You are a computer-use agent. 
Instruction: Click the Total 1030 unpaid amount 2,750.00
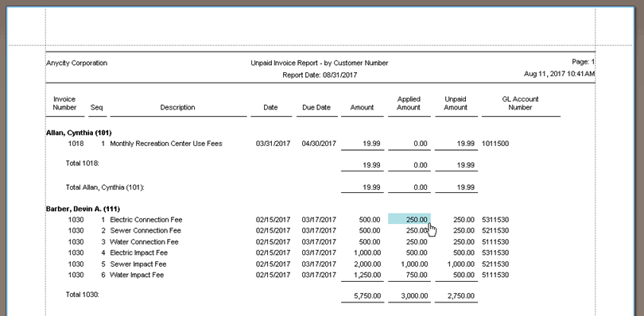(x=461, y=296)
